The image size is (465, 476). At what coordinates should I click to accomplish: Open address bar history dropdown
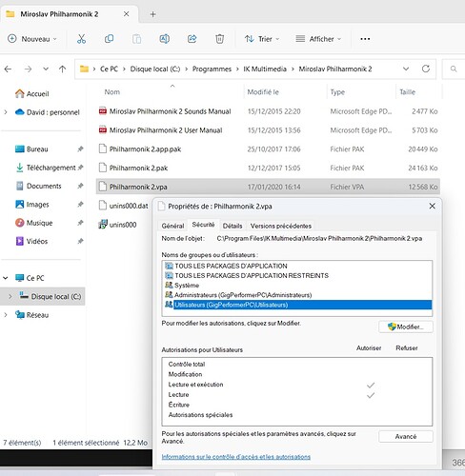tap(406, 69)
